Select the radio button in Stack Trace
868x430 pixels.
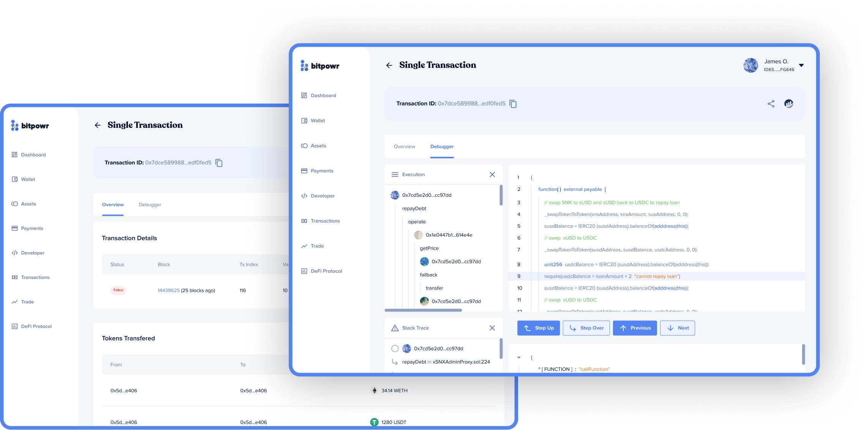point(395,348)
